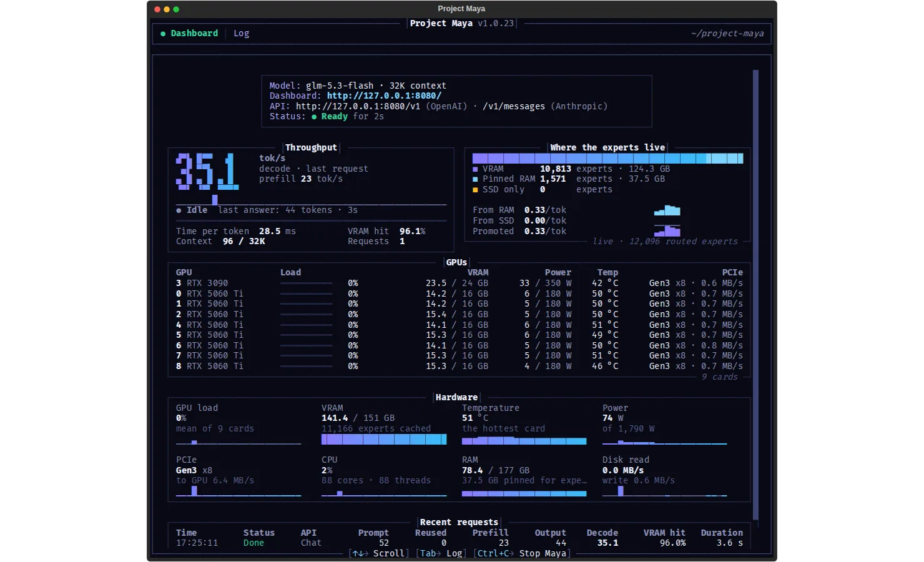
Task: Click the cyan Pinned RAM legend square
Action: point(475,179)
